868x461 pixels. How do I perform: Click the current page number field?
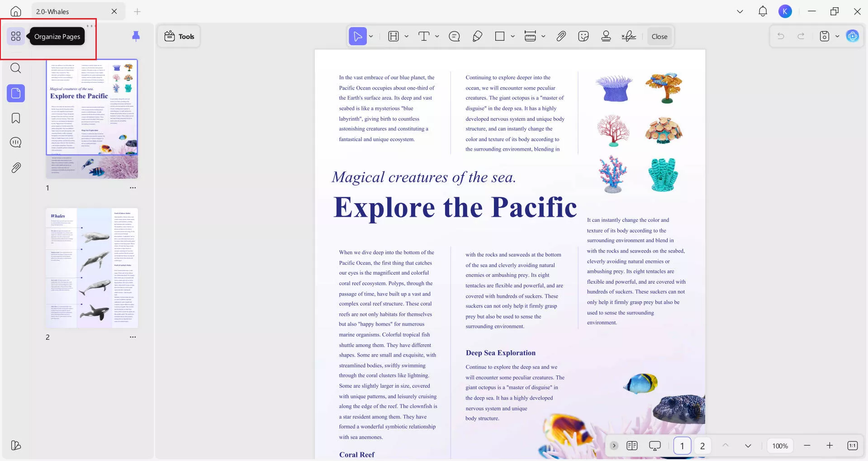(682, 446)
